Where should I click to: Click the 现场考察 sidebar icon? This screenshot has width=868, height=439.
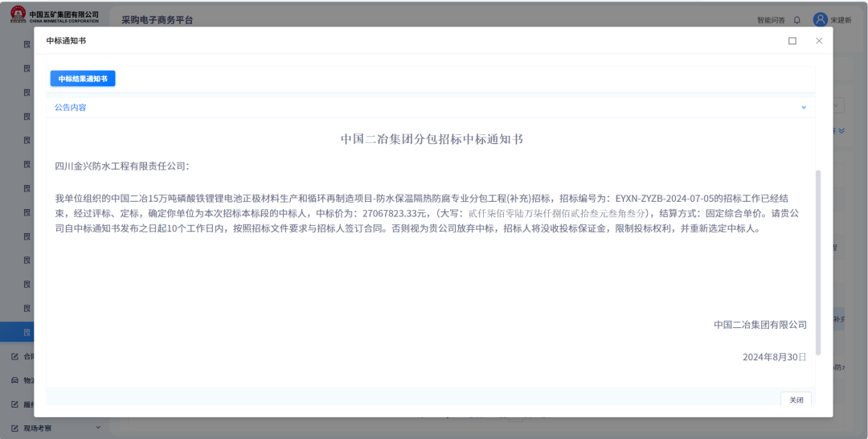[15, 428]
